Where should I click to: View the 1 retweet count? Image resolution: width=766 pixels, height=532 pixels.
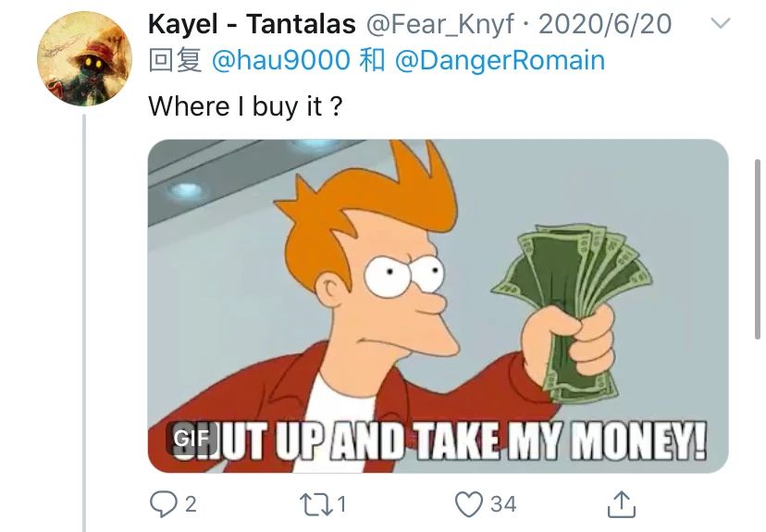coord(342,504)
